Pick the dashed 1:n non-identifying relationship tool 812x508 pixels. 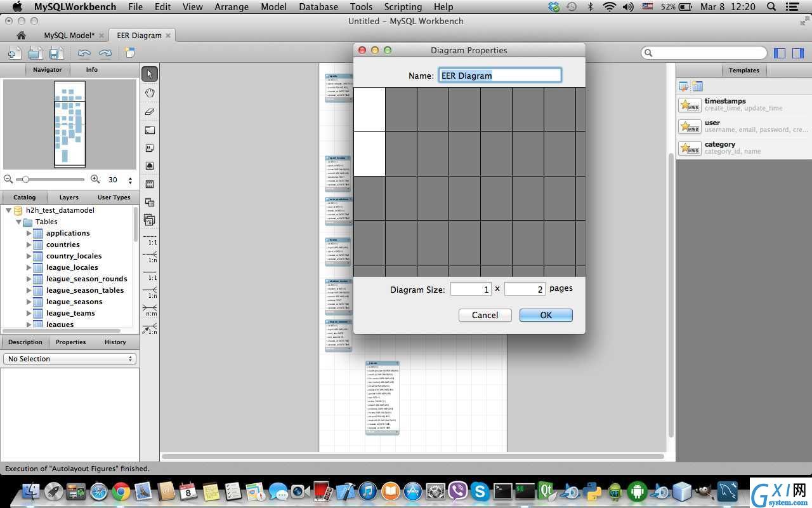150,257
